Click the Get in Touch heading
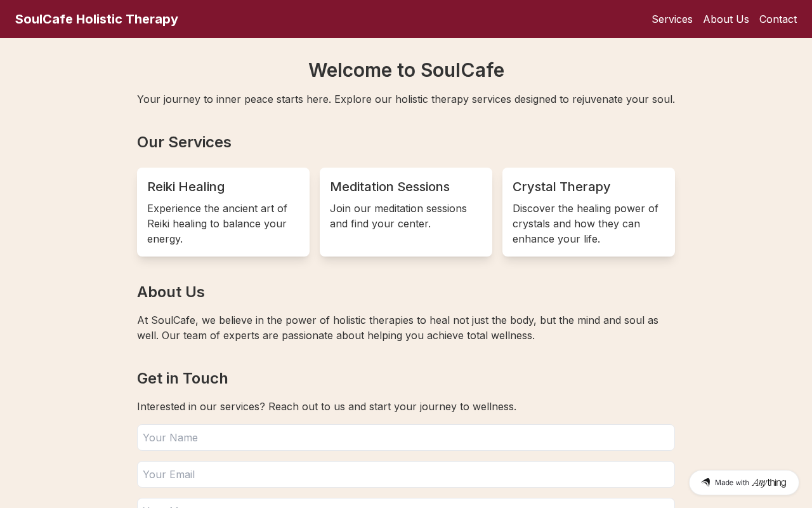The height and width of the screenshot is (508, 812). [182, 378]
